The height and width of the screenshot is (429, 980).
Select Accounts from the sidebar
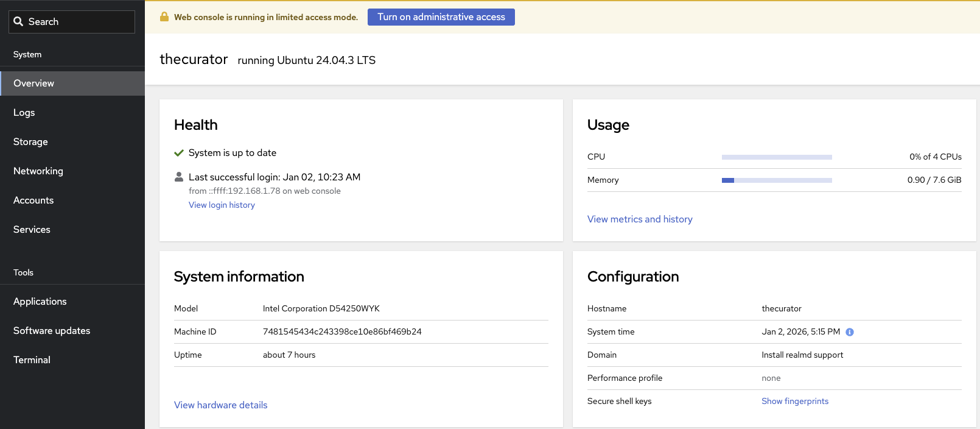33,200
